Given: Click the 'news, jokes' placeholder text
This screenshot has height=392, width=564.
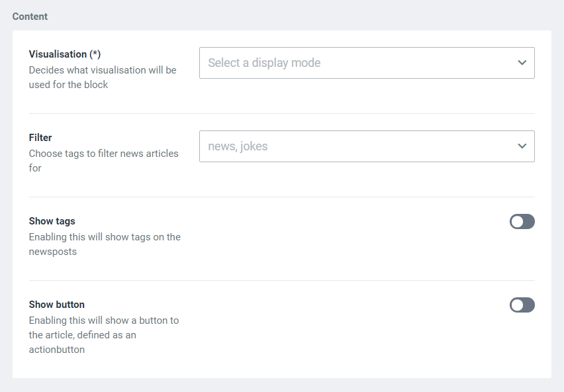Looking at the screenshot, I should click(x=238, y=146).
